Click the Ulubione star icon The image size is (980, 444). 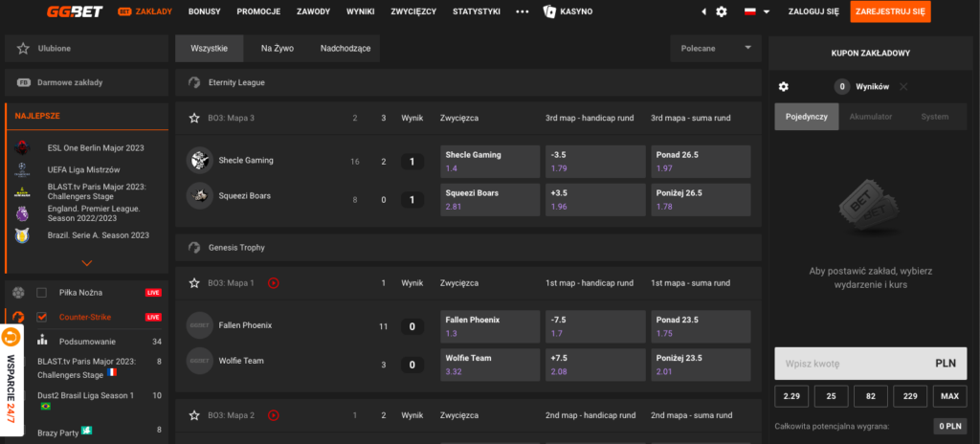click(23, 48)
